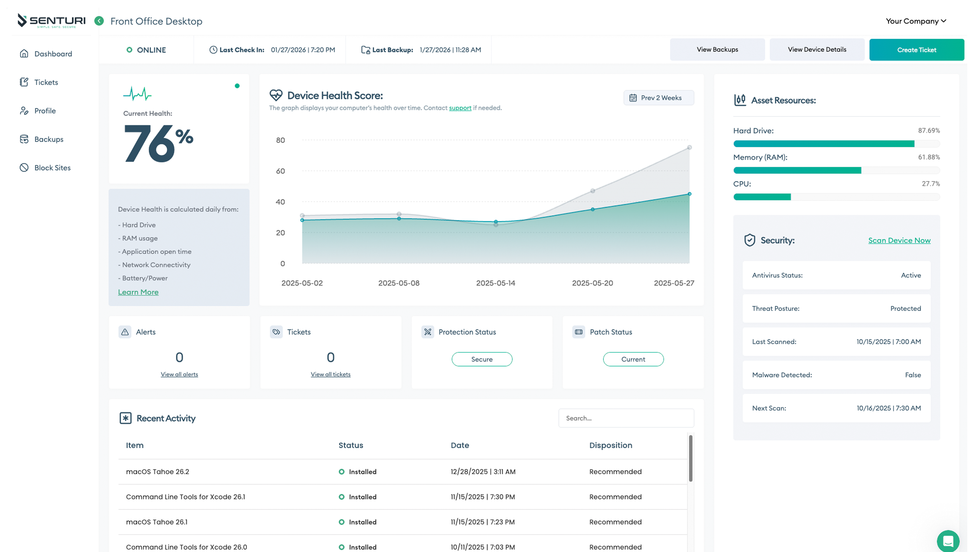
Task: Open the Dashboard sidebar icon
Action: [24, 54]
